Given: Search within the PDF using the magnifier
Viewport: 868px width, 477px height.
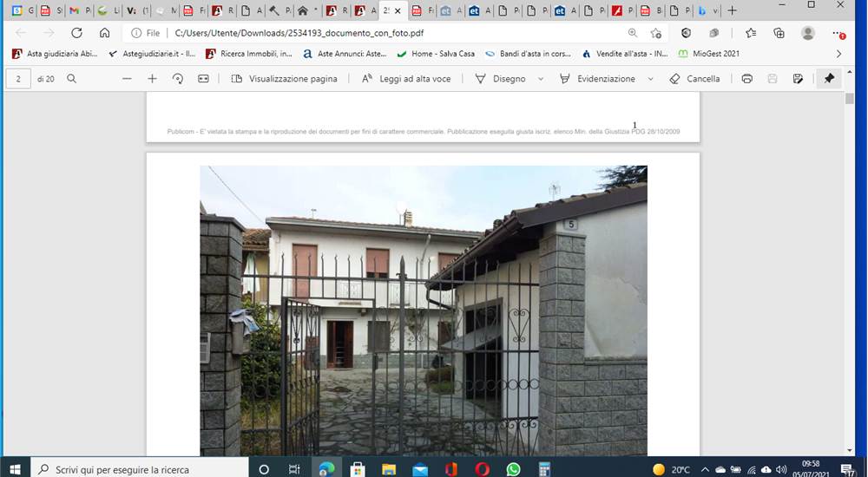Looking at the screenshot, I should click(x=71, y=79).
